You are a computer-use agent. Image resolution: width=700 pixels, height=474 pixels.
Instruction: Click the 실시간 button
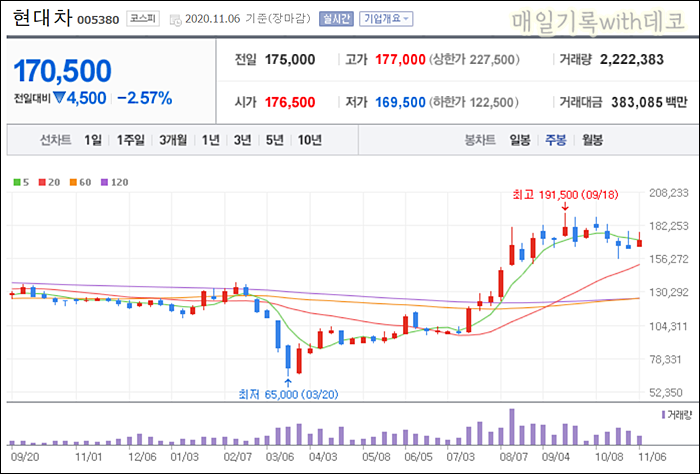(336, 19)
